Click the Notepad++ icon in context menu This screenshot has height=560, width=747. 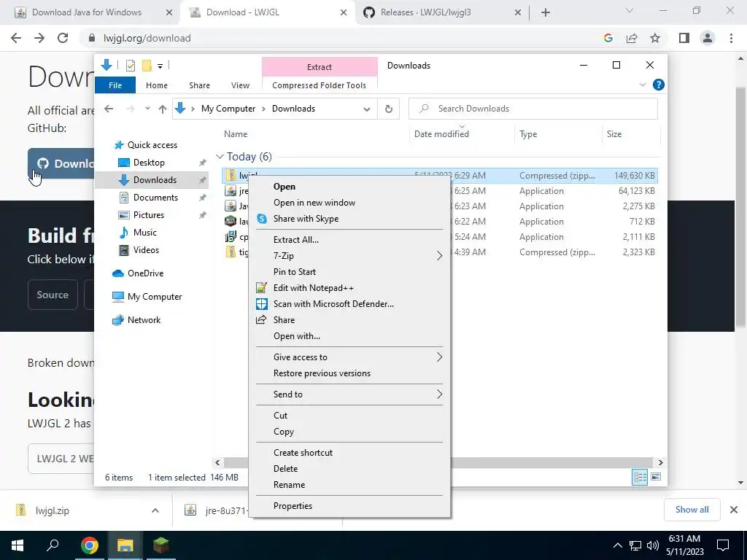click(x=262, y=287)
